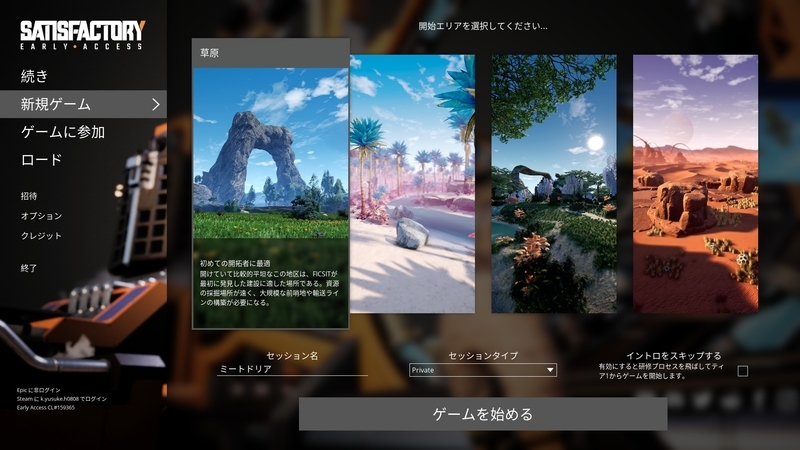
Task: Click the arrow beside 新規ゲーム
Action: coord(156,105)
